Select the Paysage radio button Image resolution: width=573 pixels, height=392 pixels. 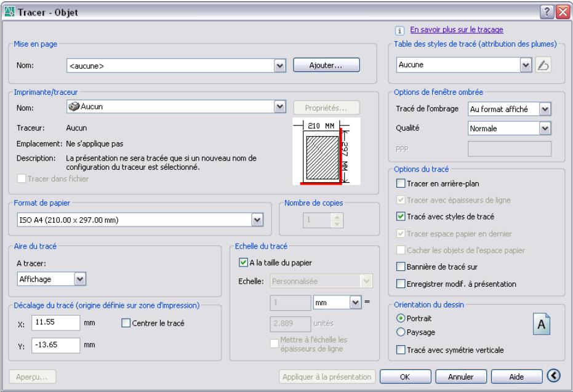[401, 332]
